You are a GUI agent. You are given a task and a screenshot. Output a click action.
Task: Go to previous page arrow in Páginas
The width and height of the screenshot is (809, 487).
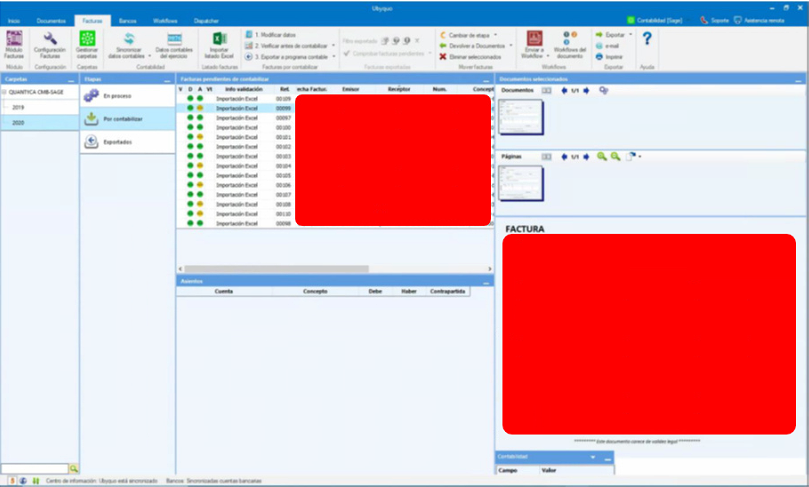(564, 156)
